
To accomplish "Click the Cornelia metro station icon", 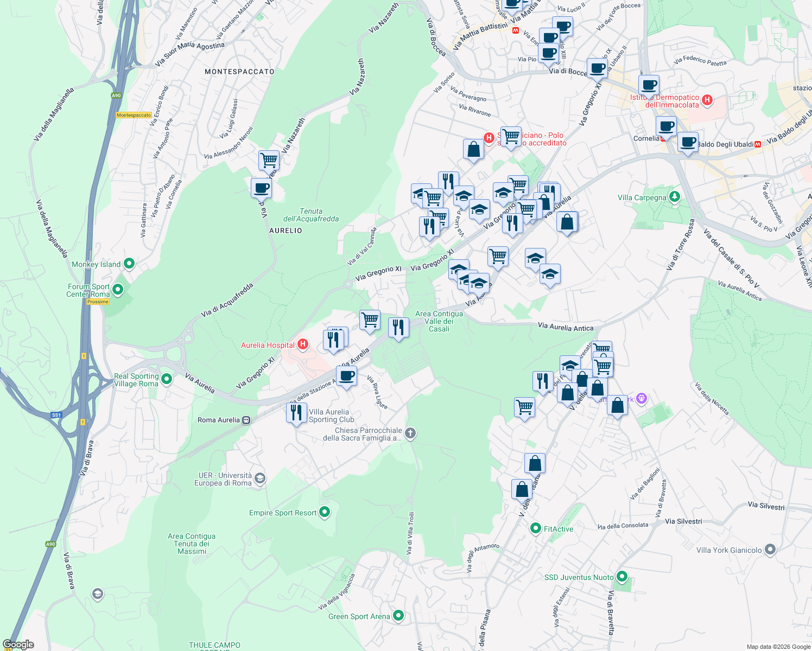I will (x=663, y=139).
